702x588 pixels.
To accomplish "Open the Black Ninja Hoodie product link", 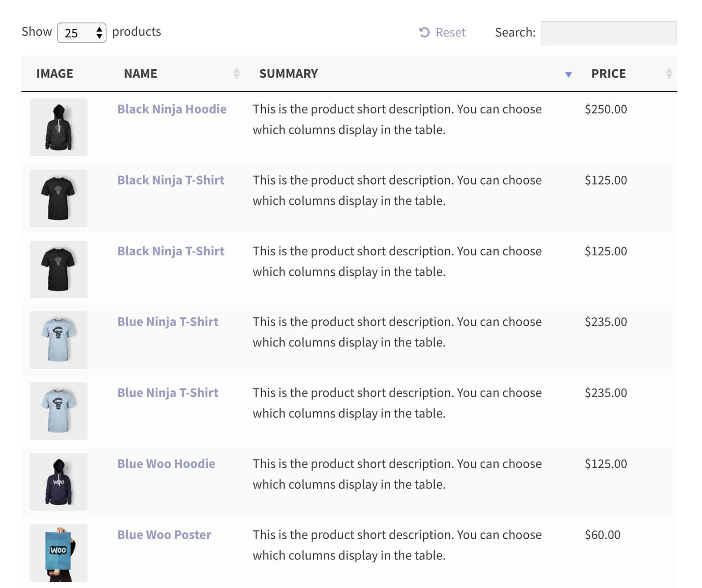I will coord(172,109).
